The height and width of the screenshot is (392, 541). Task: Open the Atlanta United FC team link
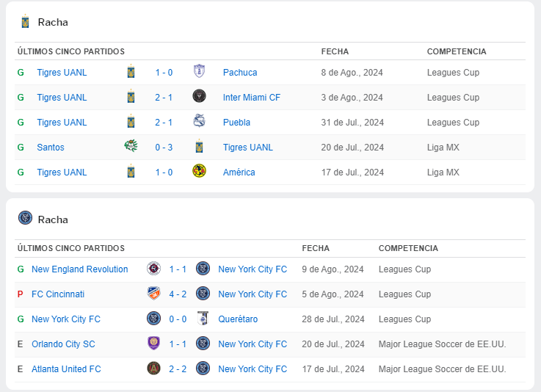[66, 369]
